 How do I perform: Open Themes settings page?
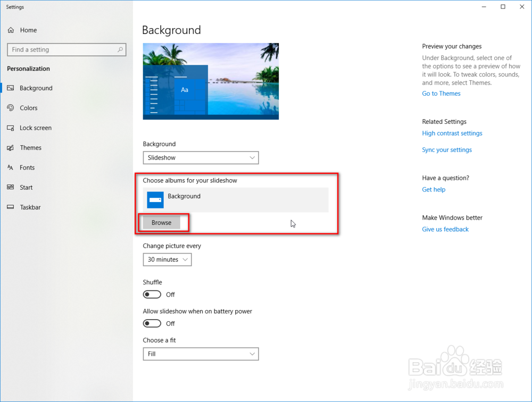click(30, 148)
